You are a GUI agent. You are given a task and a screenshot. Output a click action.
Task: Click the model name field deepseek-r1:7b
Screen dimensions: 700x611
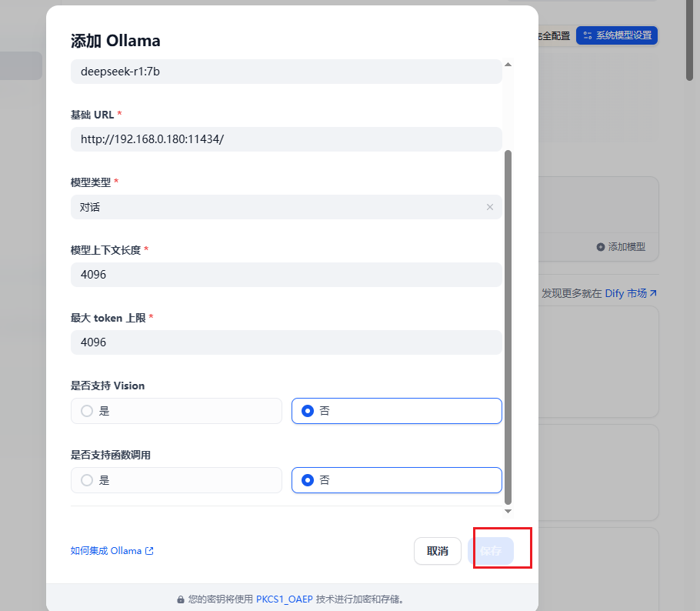(x=286, y=72)
